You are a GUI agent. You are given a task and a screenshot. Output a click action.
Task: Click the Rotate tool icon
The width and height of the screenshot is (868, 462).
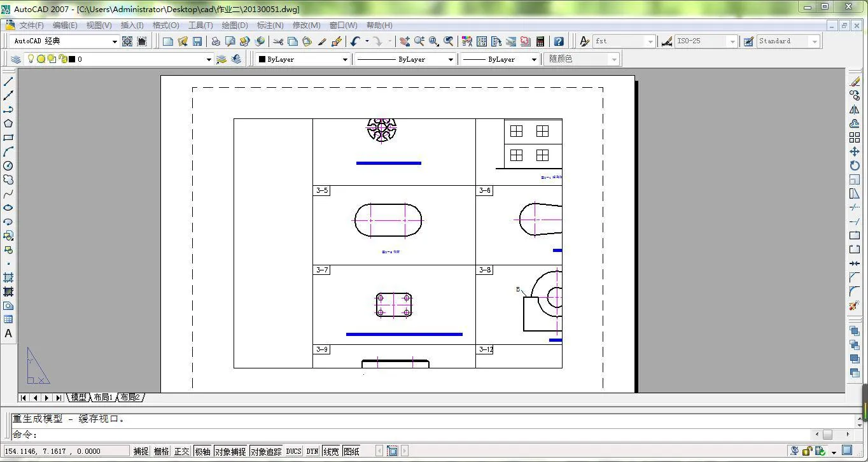855,165
